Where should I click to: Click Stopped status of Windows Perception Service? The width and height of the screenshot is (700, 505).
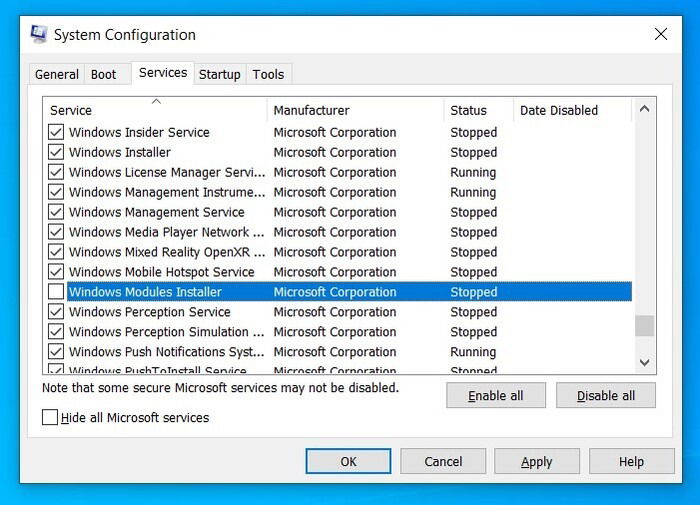(x=474, y=312)
